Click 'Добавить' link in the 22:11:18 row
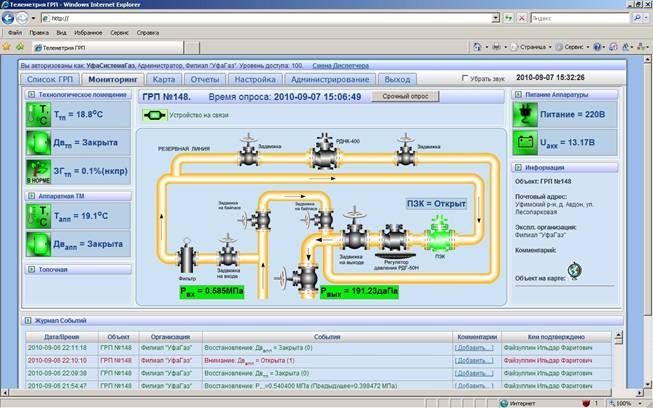The width and height of the screenshot is (653, 408). [x=474, y=348]
